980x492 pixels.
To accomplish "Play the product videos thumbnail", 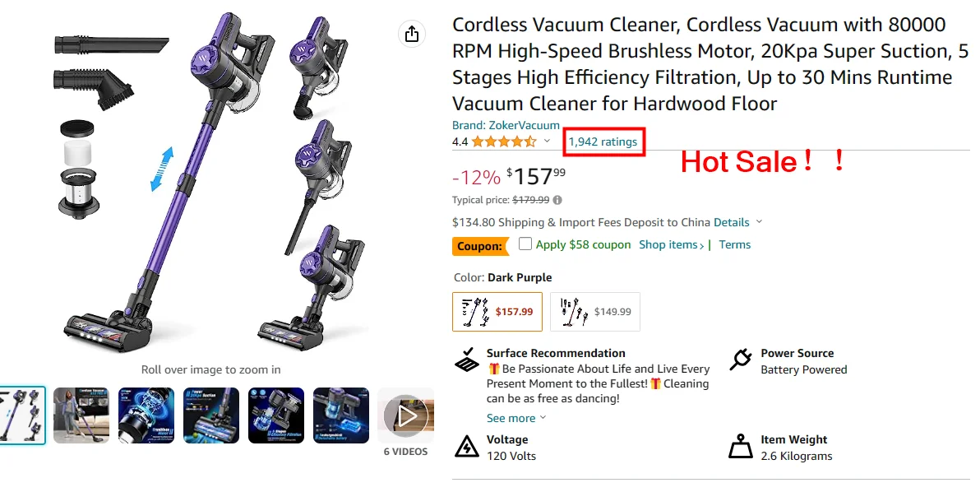I will (x=406, y=416).
